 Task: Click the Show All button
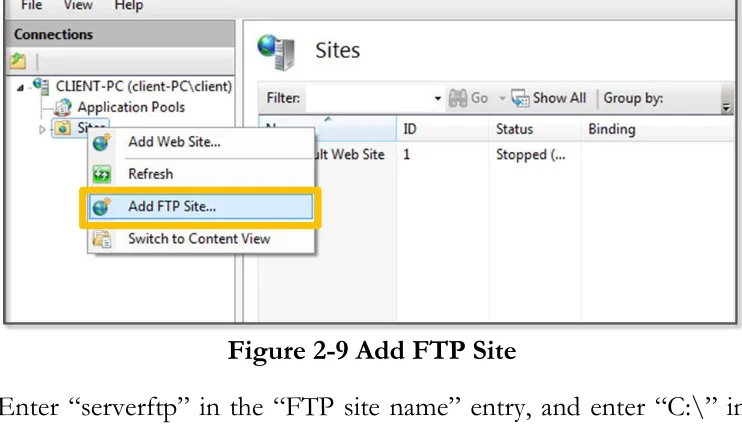(549, 98)
